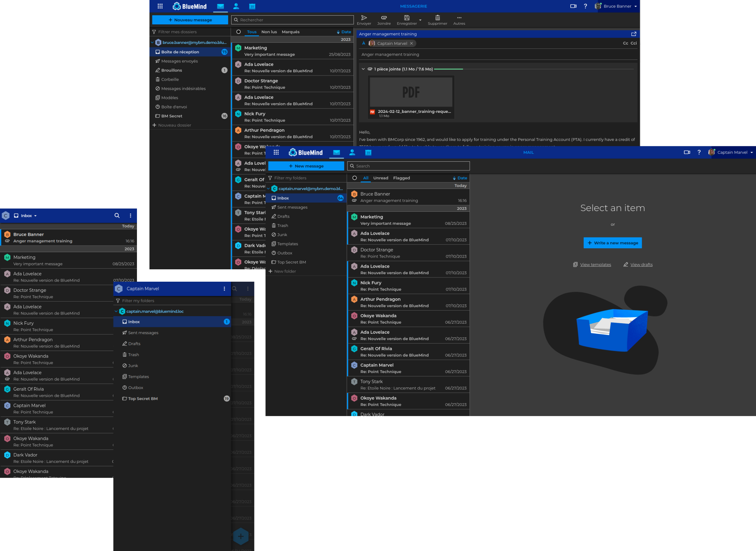
Task: Switch to the Non lus tab
Action: pyautogui.click(x=269, y=32)
